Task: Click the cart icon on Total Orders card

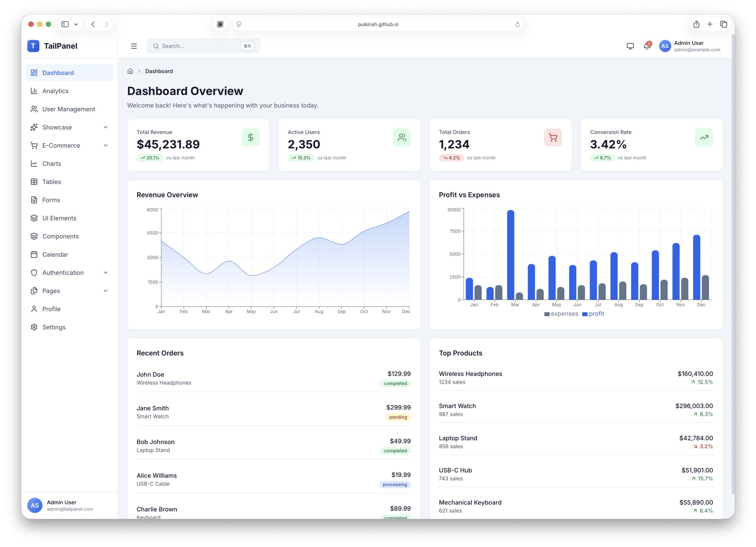Action: (553, 137)
